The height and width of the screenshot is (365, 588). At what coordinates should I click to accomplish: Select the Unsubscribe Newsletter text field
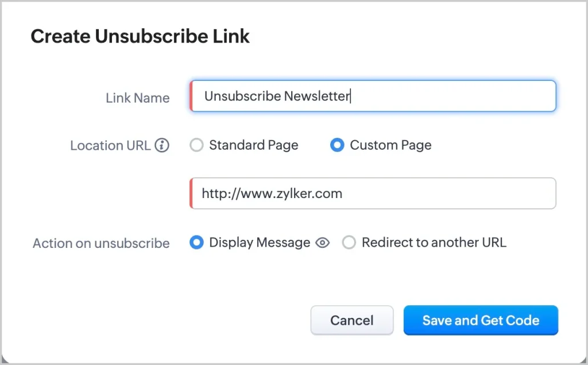tap(373, 96)
